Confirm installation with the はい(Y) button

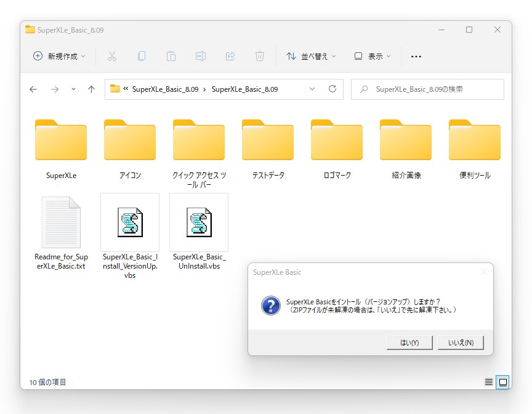(409, 342)
